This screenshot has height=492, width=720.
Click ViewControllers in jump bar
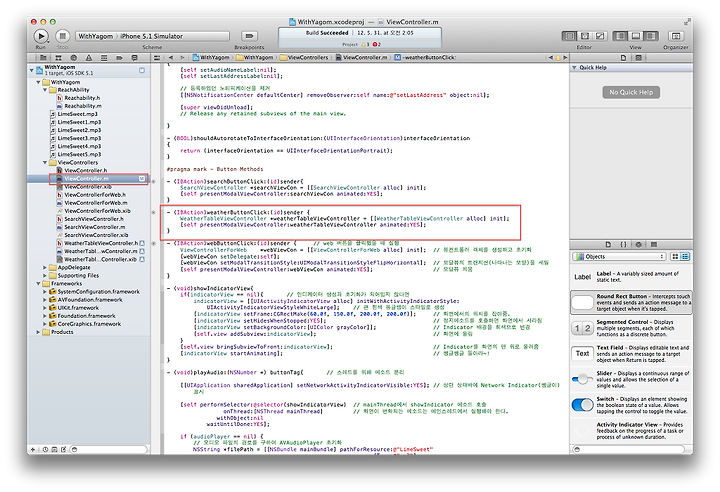pyautogui.click(x=304, y=58)
